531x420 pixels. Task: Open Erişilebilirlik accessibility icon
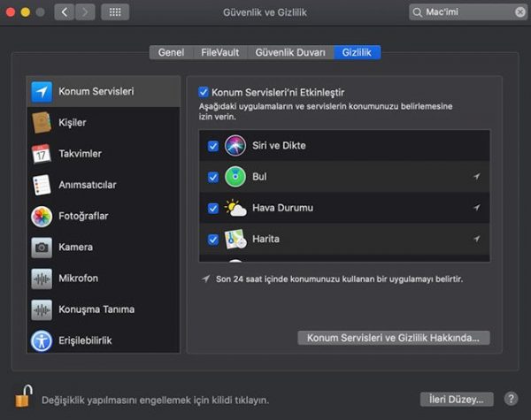(x=42, y=340)
